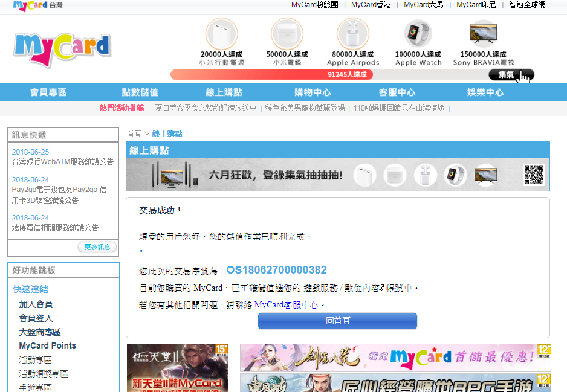The image size is (567, 392).
Task: Click the 110啪爆棚回饋只在山海情緣 promo link
Action: pyautogui.click(x=399, y=108)
